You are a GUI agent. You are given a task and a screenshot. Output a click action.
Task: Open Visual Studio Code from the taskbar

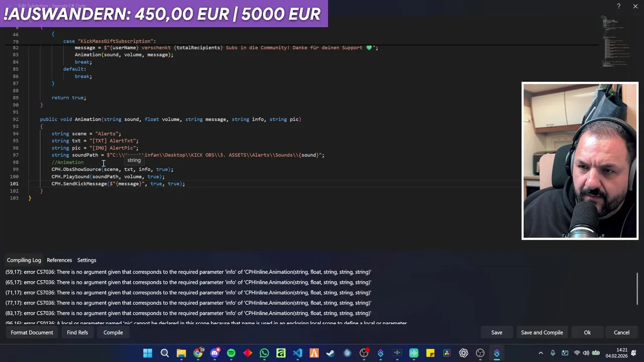pyautogui.click(x=297, y=353)
